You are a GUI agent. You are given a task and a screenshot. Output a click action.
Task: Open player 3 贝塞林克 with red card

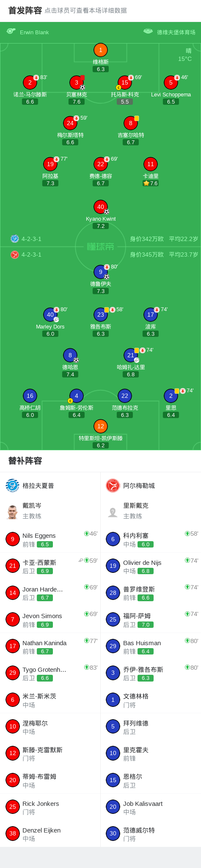tap(77, 82)
